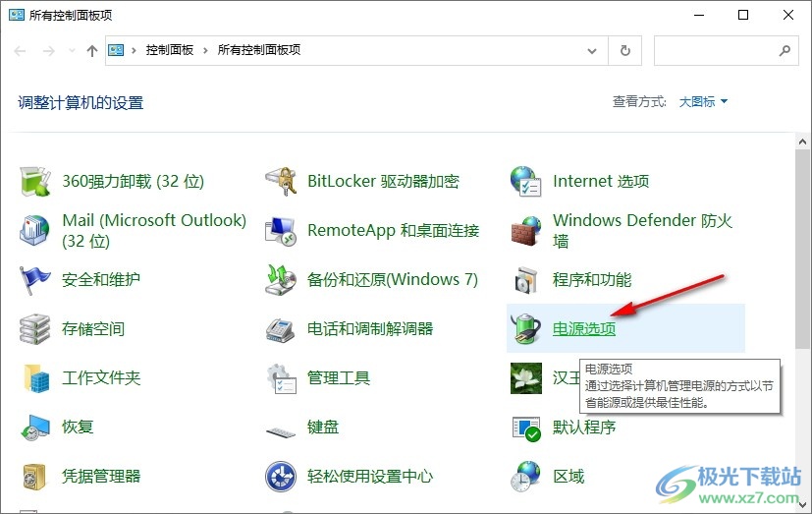Open the 键盘 link
Image resolution: width=812 pixels, height=514 pixels.
(x=323, y=427)
